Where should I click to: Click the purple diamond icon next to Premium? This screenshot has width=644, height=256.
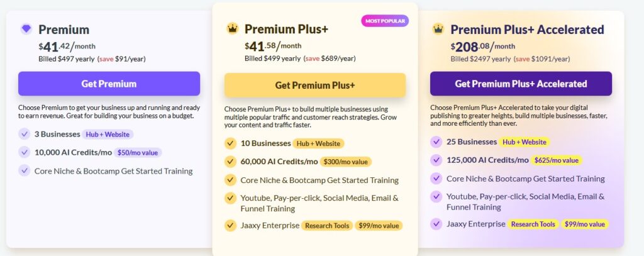26,29
